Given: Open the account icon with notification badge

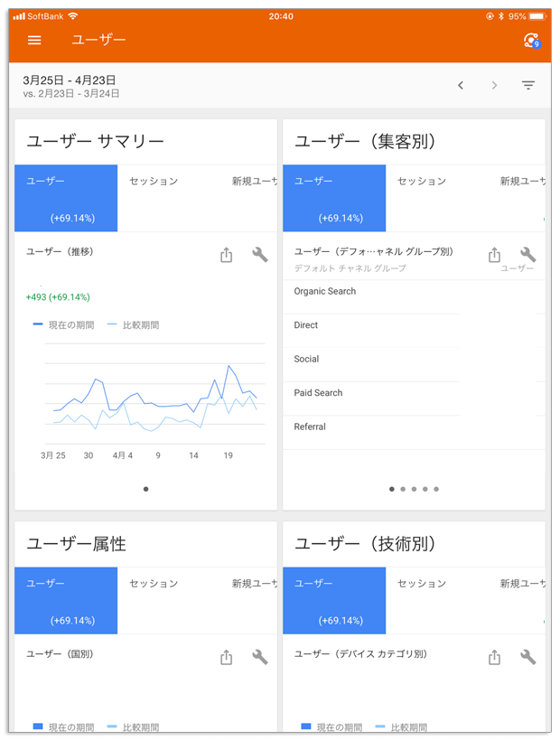Looking at the screenshot, I should tap(532, 40).
